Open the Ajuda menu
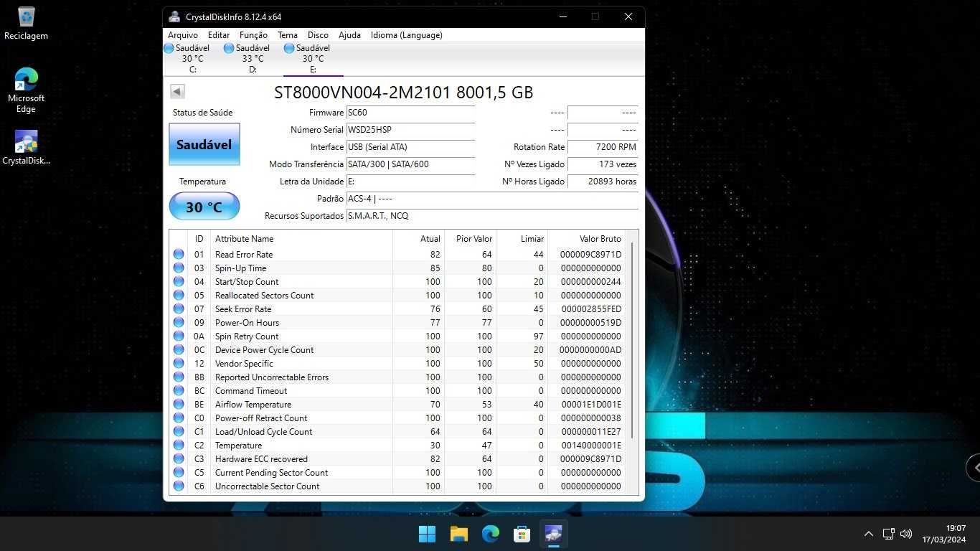The image size is (980, 551). 349,34
